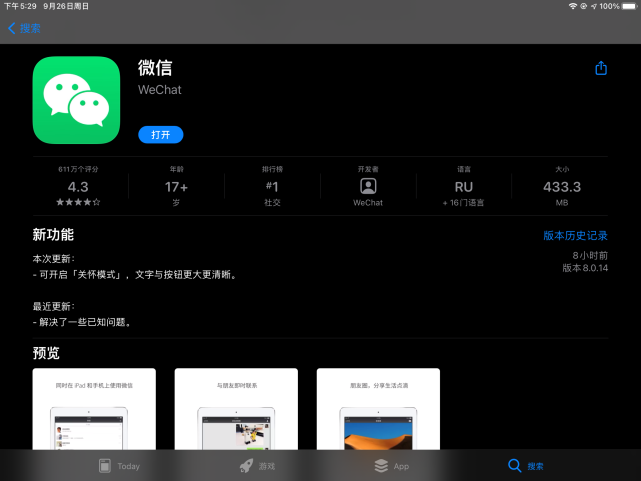Tap the location arrow status icon
Viewport: 641px width, 481px height.
[594, 6]
